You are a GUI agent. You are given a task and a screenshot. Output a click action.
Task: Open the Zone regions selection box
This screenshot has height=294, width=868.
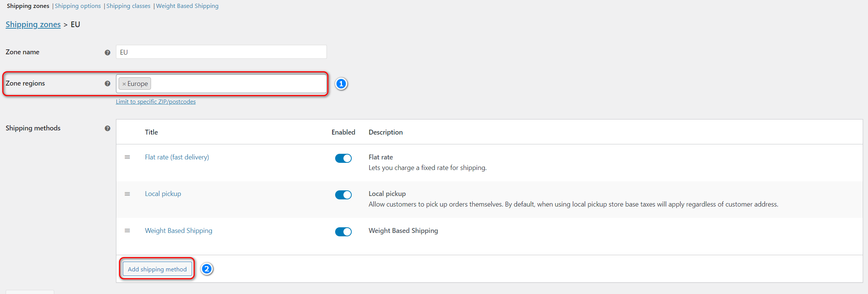pos(237,84)
